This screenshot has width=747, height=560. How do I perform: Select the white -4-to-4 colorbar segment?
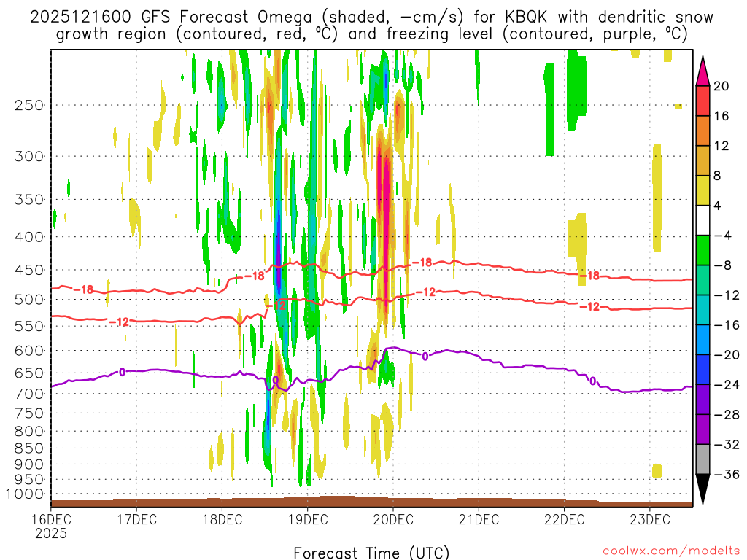[x=703, y=220]
